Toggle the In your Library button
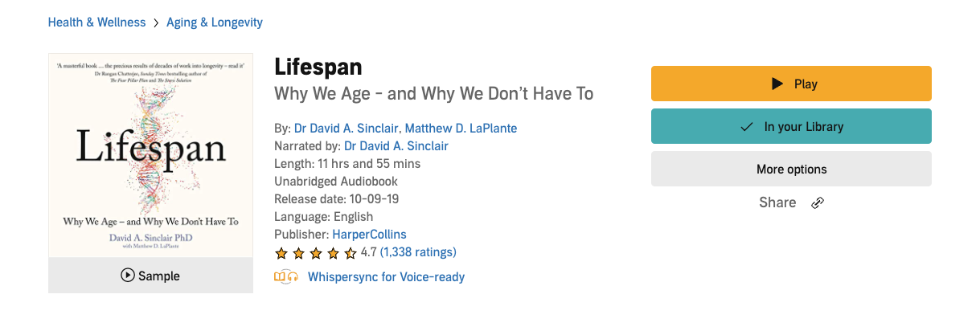980x331 pixels. [791, 126]
